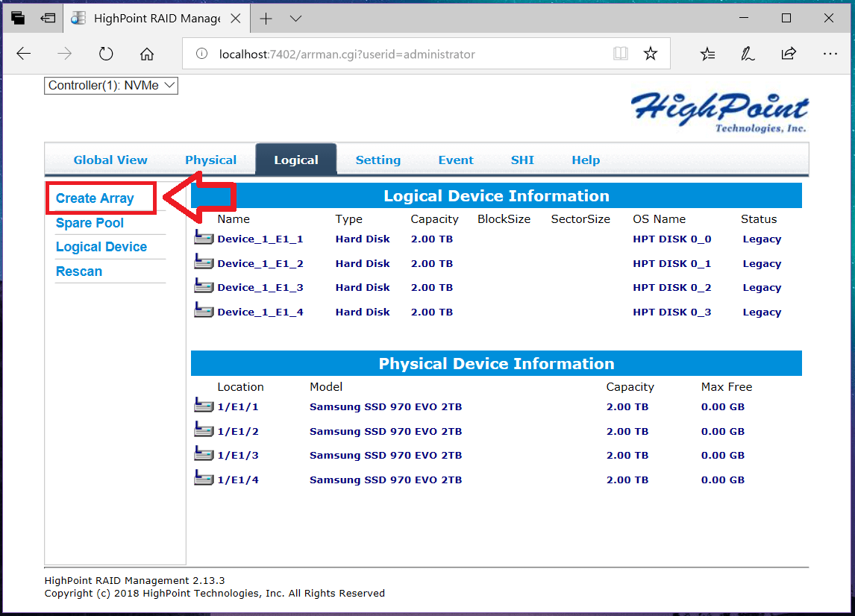Open the Spare Pool link
This screenshot has height=616, width=855.
(x=90, y=223)
